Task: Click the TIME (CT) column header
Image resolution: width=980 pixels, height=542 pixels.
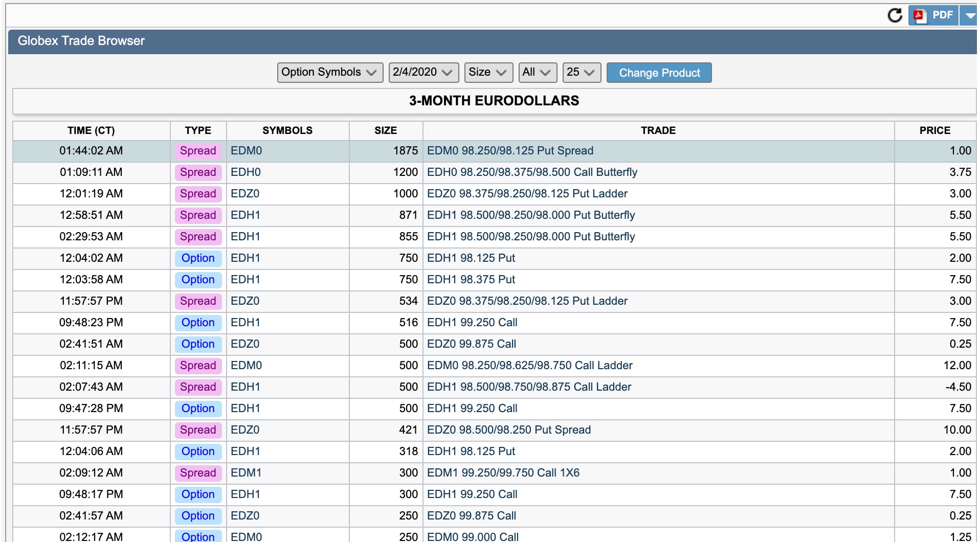Action: pos(91,130)
